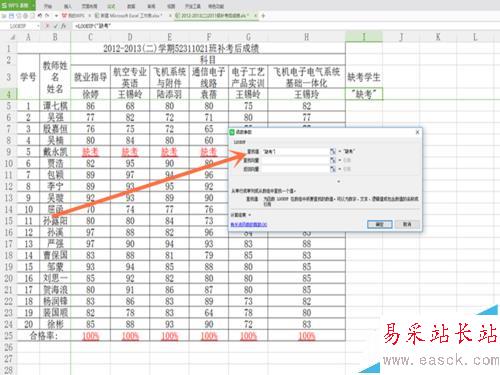The image size is (500, 375).
Task: Click the 合格率 label cell in row 25
Action: click(x=44, y=336)
